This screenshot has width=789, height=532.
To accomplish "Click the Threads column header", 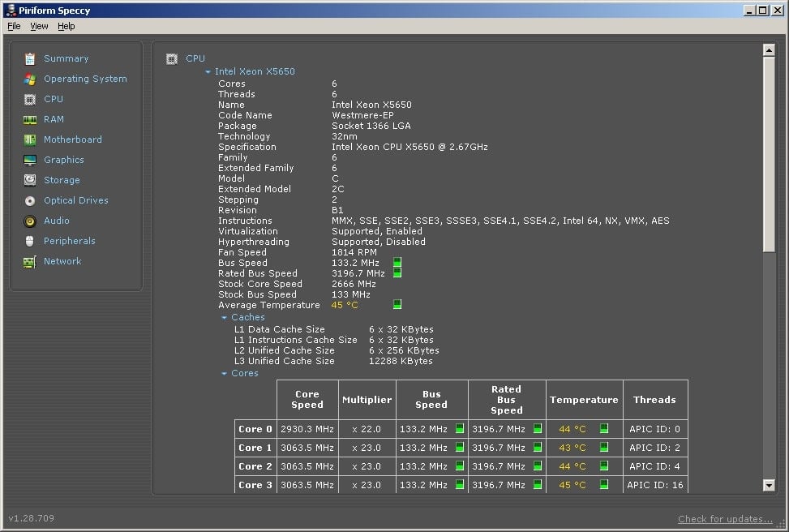I will [x=655, y=400].
